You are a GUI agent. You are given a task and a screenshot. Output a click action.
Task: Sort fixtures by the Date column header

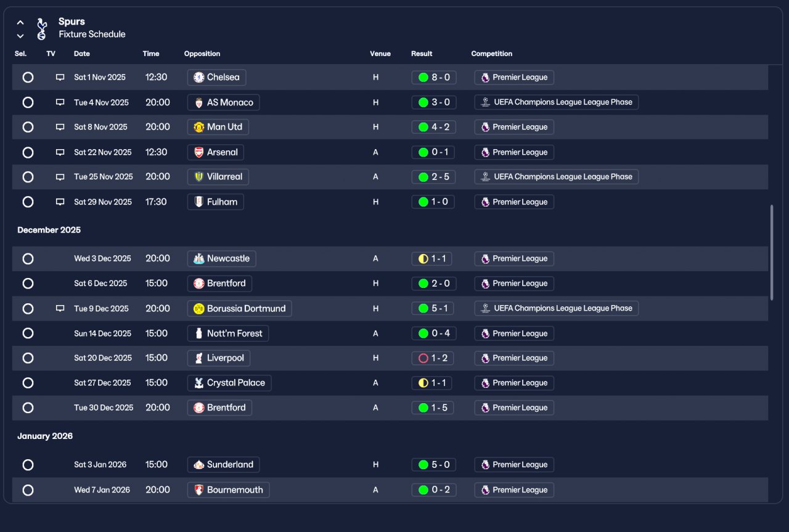(82, 54)
